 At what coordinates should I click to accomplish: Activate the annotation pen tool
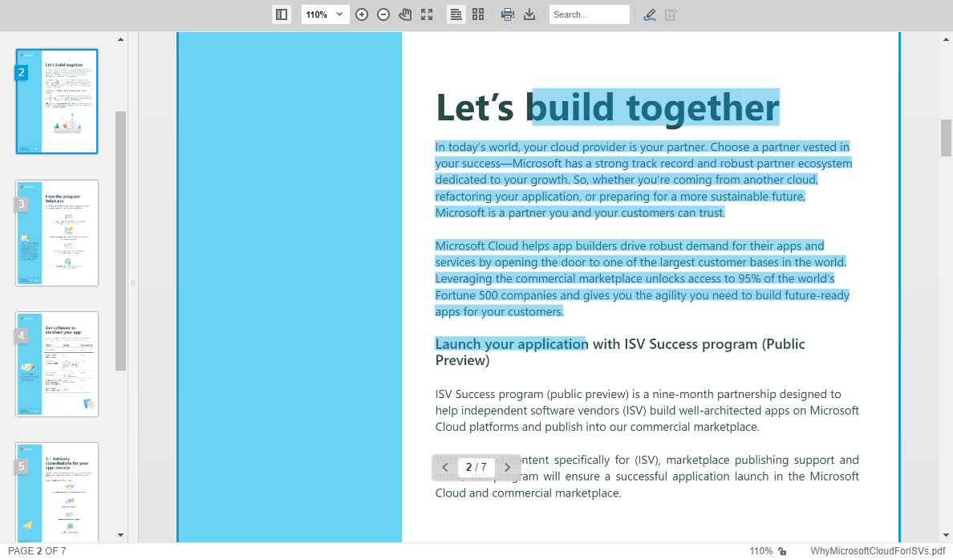tap(650, 14)
